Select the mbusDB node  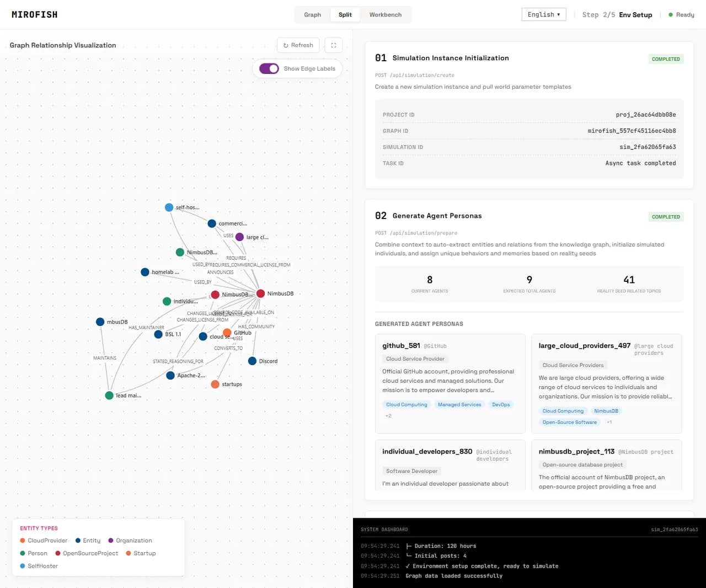pyautogui.click(x=100, y=322)
